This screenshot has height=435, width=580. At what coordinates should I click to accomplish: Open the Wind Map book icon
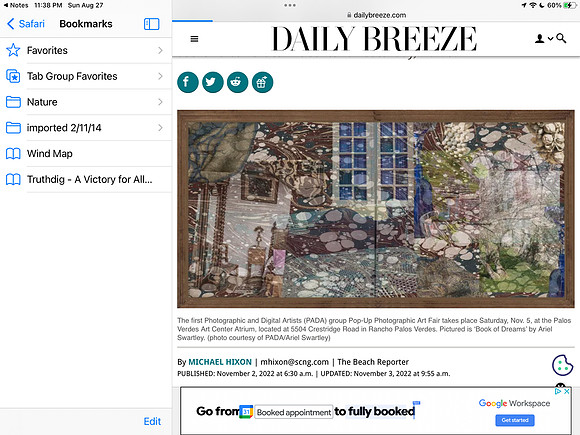(13, 154)
